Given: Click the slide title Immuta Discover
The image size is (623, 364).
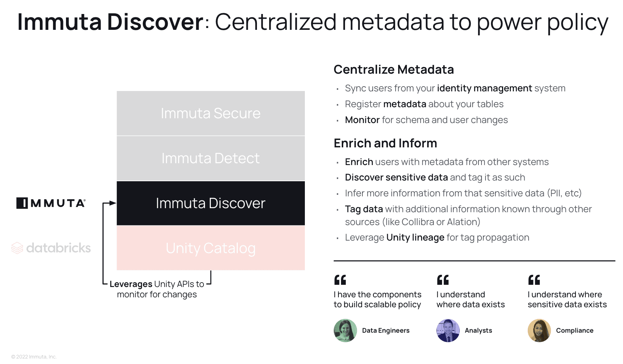Looking at the screenshot, I should click(x=110, y=22).
